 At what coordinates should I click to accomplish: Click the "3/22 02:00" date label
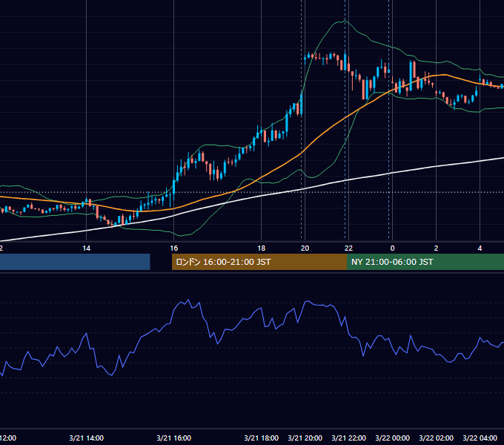pos(436,438)
